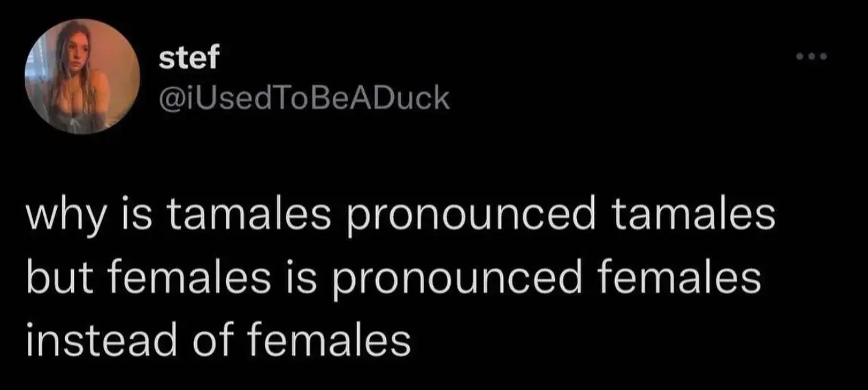This screenshot has width=868, height=390.
Task: Click "pronounced" on the tweet's second line
Action: point(450,280)
